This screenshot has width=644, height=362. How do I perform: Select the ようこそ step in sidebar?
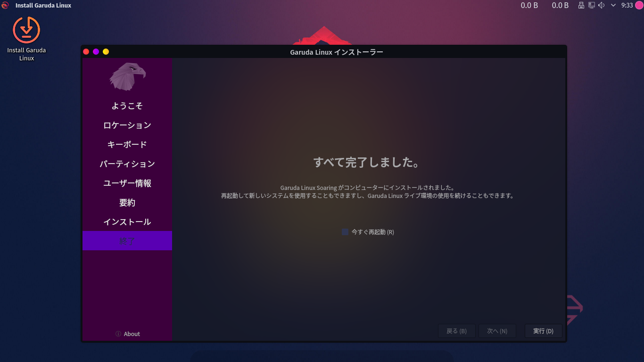point(127,106)
